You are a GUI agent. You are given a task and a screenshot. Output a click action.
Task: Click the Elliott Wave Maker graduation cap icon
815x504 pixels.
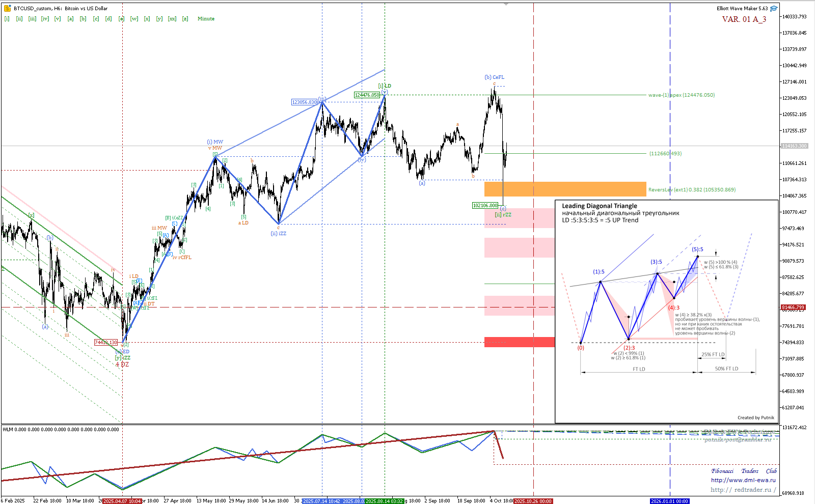(774, 8)
